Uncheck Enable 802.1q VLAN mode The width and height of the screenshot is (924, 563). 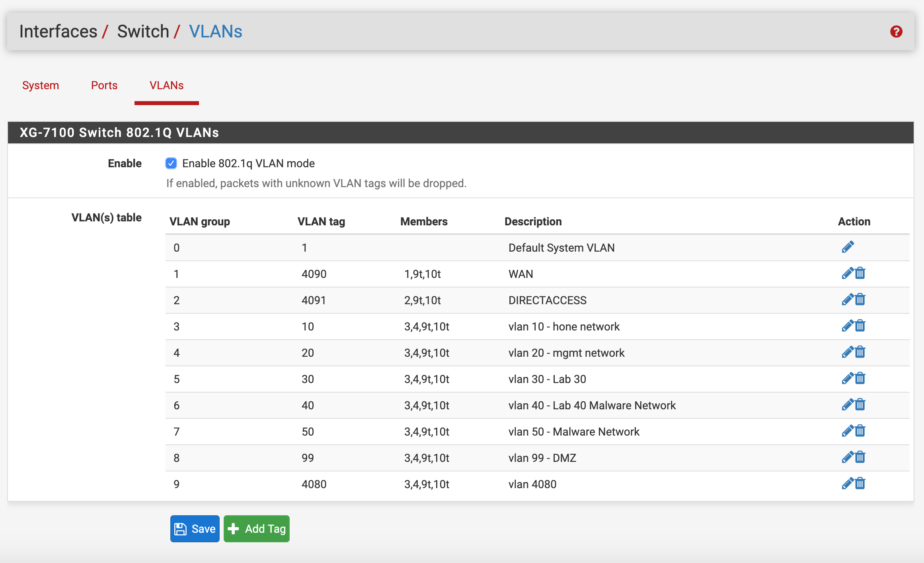(171, 163)
